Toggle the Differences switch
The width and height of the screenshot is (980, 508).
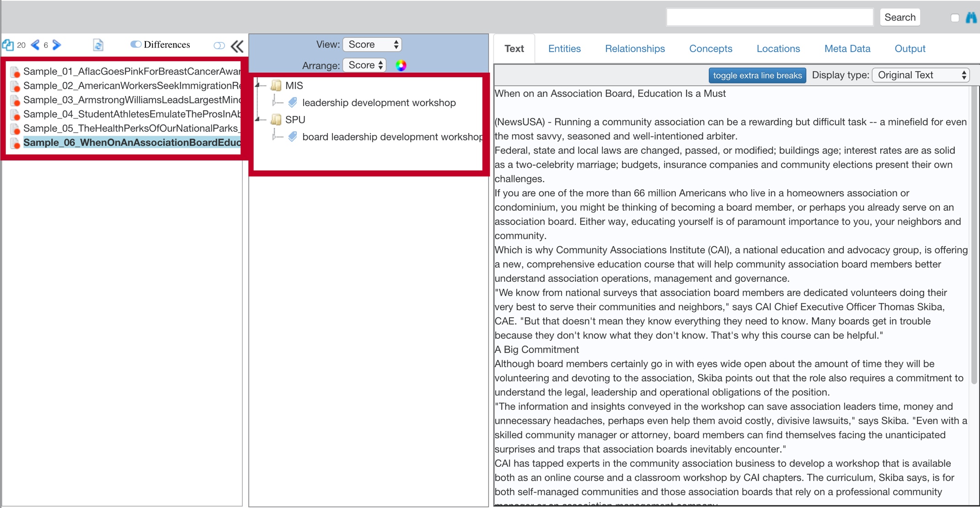(135, 44)
